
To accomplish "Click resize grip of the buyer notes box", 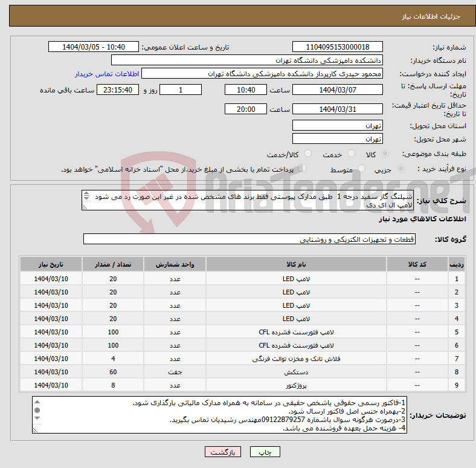I will 35,430.
